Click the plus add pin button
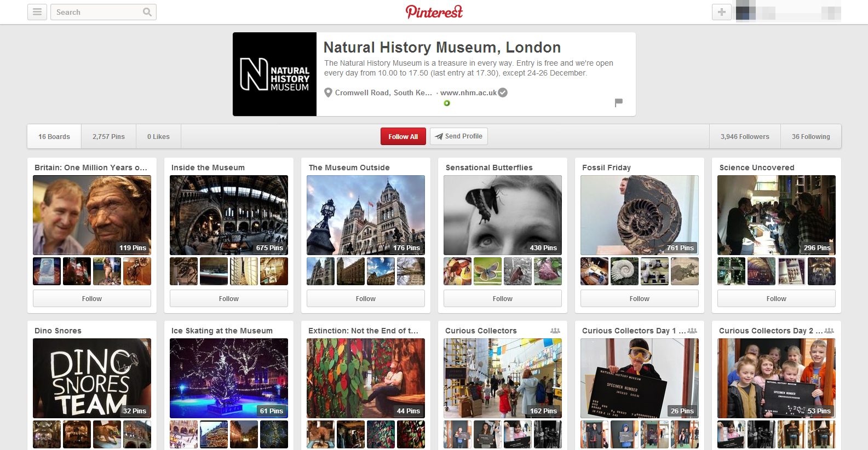The width and height of the screenshot is (868, 450). coord(722,12)
